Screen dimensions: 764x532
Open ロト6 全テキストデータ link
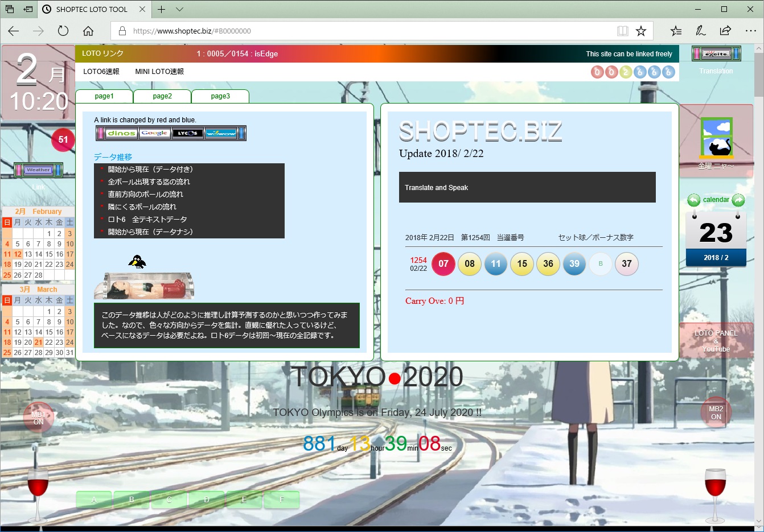click(147, 220)
